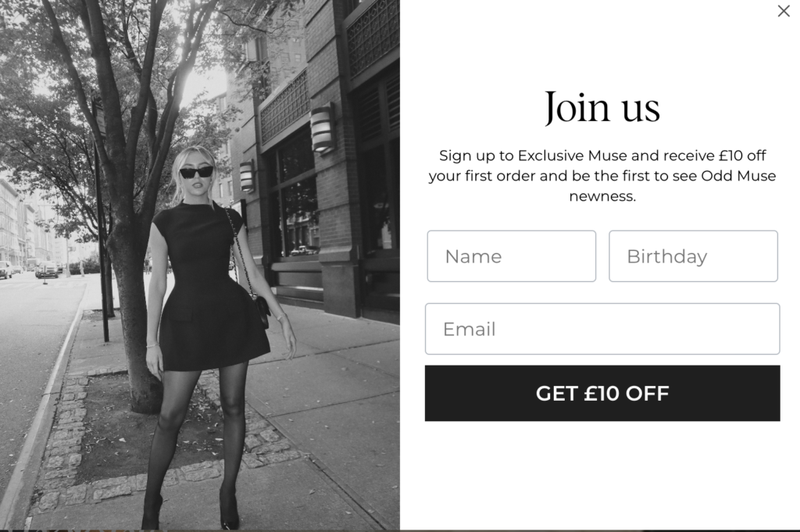Close the Join us popup
Image resolution: width=800 pixels, height=532 pixels.
pos(784,11)
